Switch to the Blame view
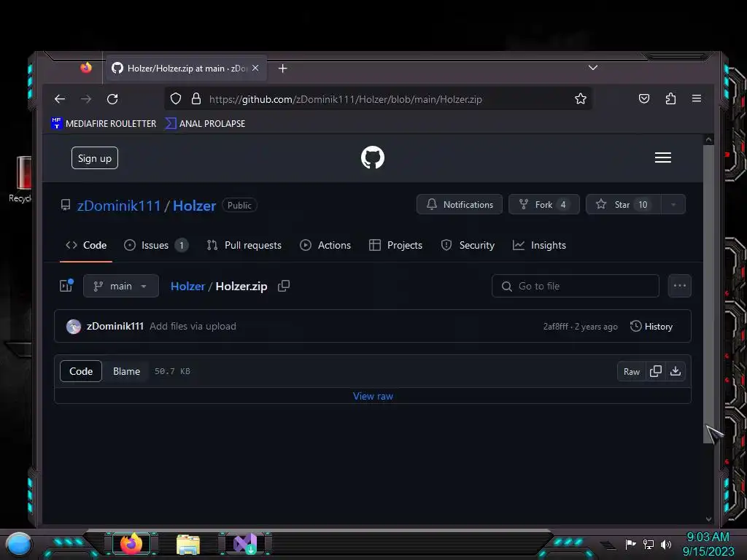The image size is (747, 560). coord(127,371)
